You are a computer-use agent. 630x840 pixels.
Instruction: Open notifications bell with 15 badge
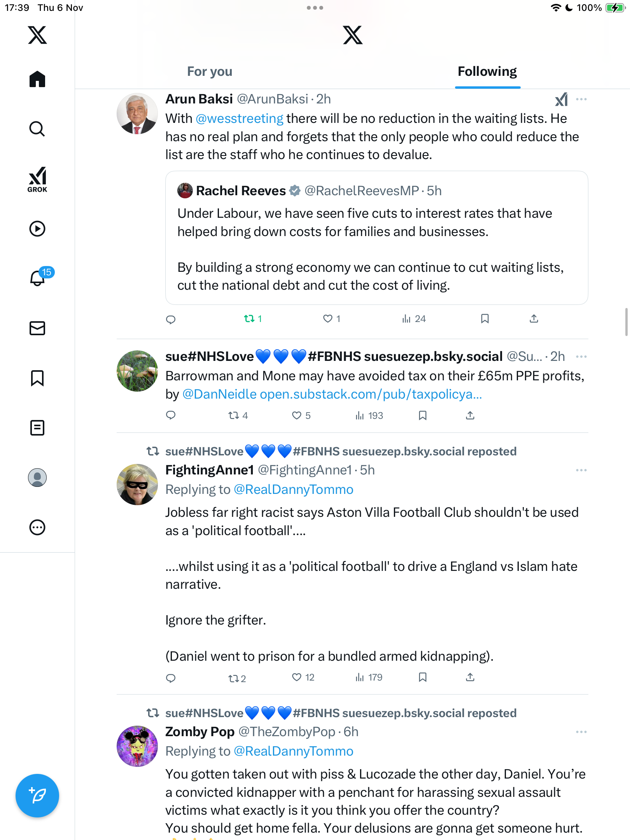pyautogui.click(x=38, y=278)
